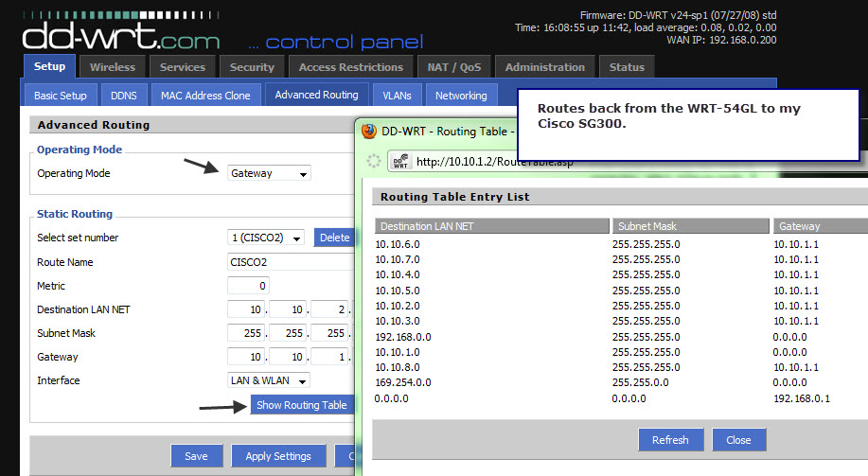
Task: Click second octet of Destination LAN NET
Action: tap(288, 309)
